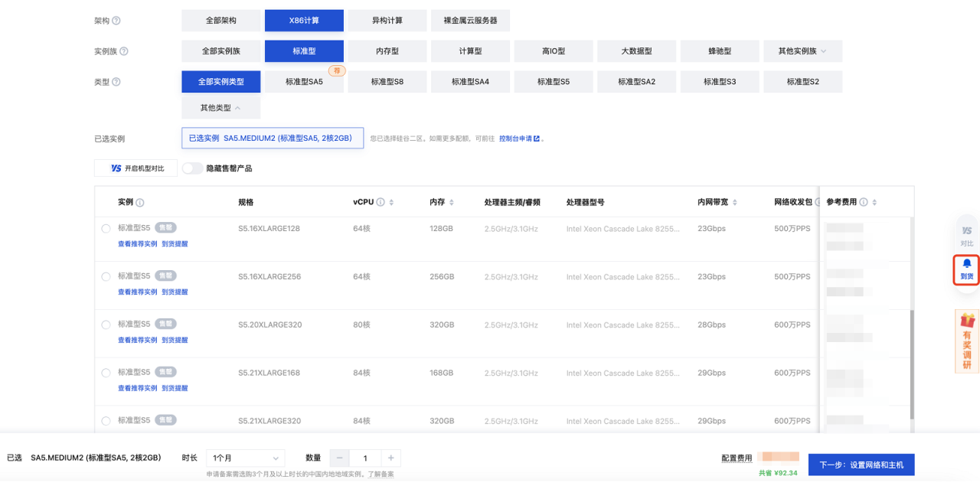The image size is (980, 486).
Task: Click the info icon beside the 实例 column header
Action: click(139, 201)
